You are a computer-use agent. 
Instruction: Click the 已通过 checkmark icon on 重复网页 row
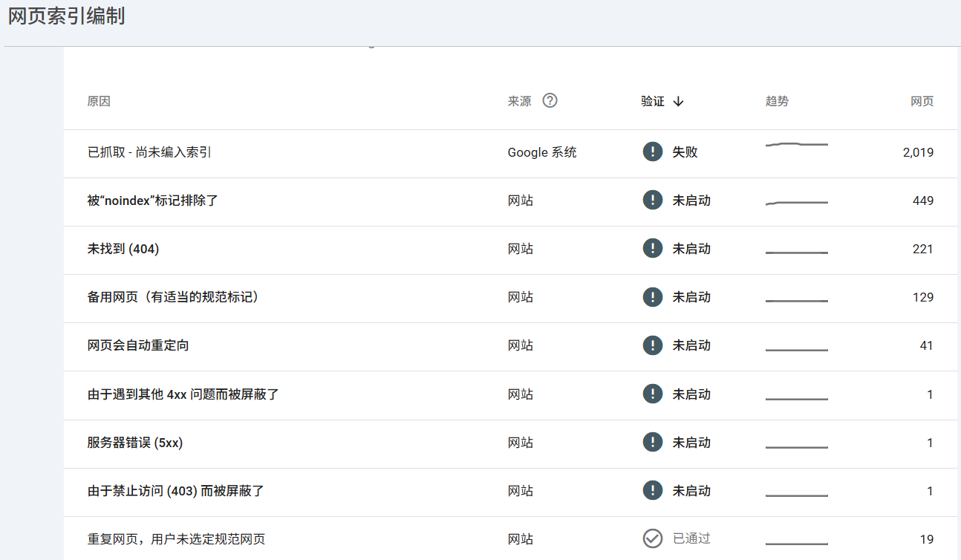(x=652, y=538)
